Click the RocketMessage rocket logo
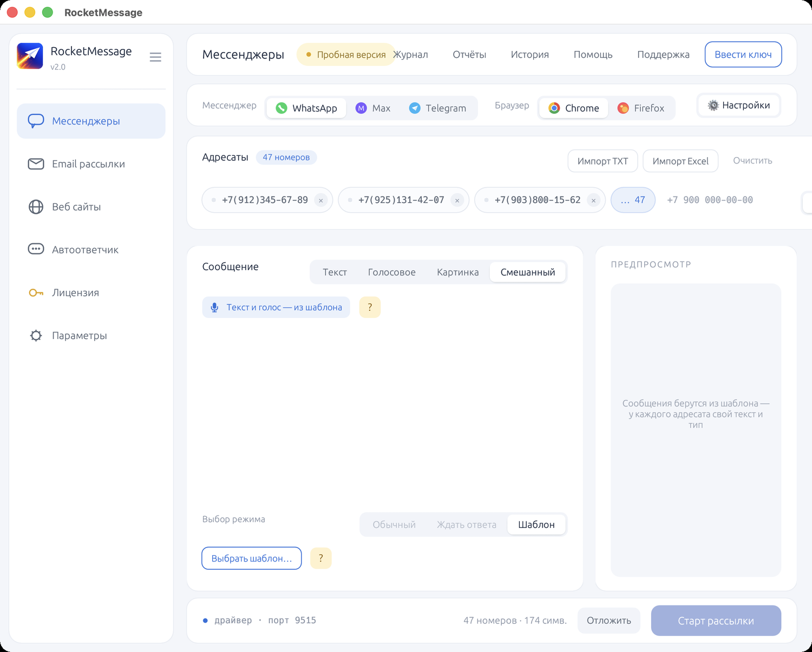The height and width of the screenshot is (652, 812). point(30,56)
